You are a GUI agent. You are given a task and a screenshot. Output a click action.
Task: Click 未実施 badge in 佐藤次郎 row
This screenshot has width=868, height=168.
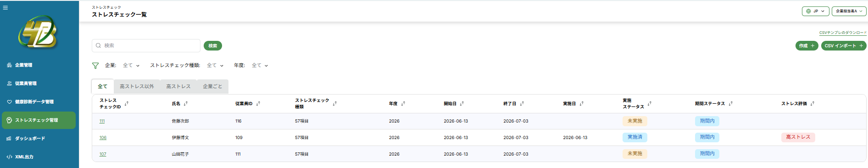click(635, 121)
